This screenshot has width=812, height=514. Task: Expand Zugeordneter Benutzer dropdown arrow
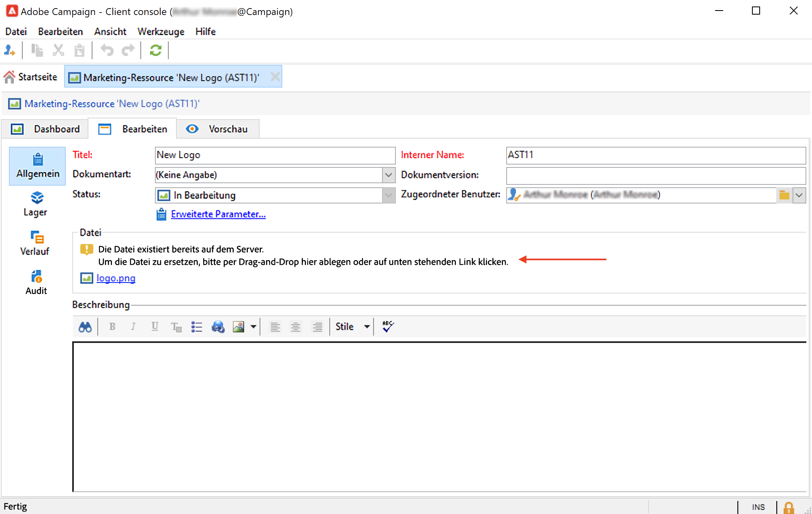coord(799,195)
